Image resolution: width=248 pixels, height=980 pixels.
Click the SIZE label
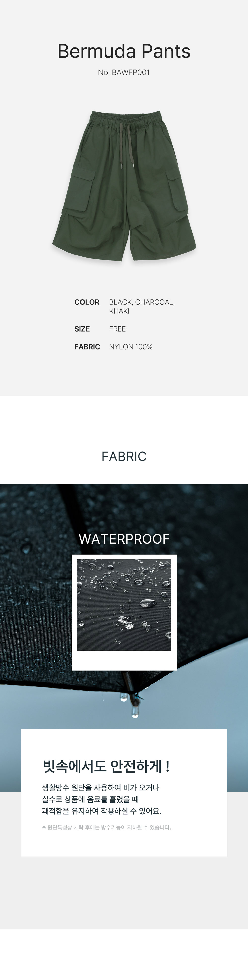click(82, 329)
